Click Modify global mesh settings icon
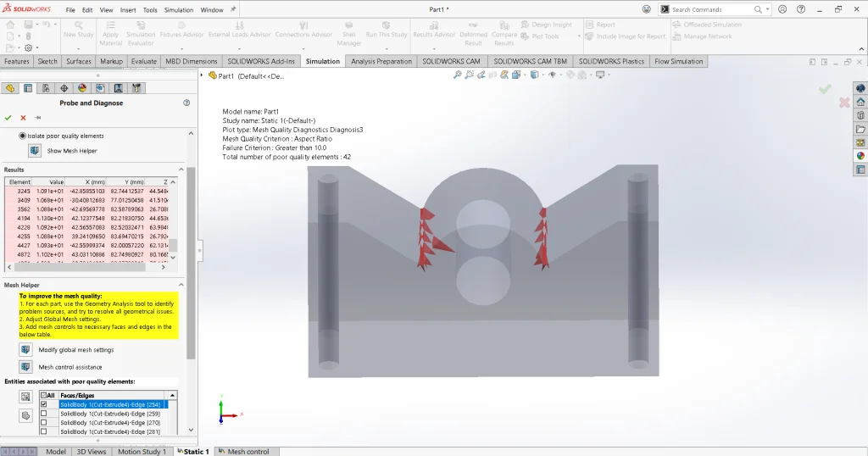Image resolution: width=868 pixels, height=456 pixels. tap(25, 350)
